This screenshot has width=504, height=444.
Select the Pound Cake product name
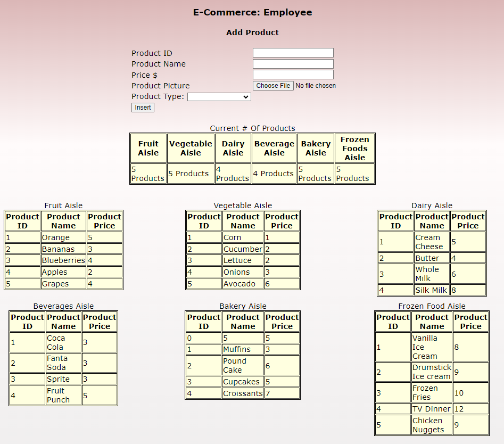243,365
